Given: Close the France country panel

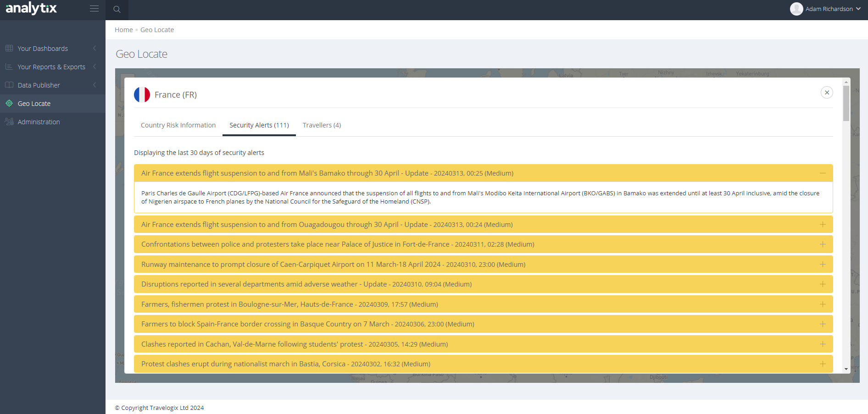Looking at the screenshot, I should pyautogui.click(x=827, y=93).
